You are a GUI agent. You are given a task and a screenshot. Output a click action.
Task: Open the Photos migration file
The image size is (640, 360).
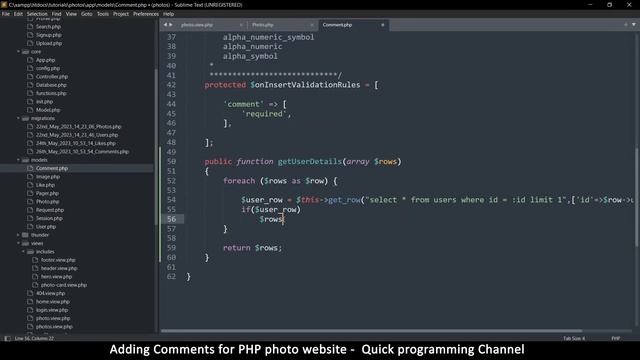pyautogui.click(x=78, y=127)
